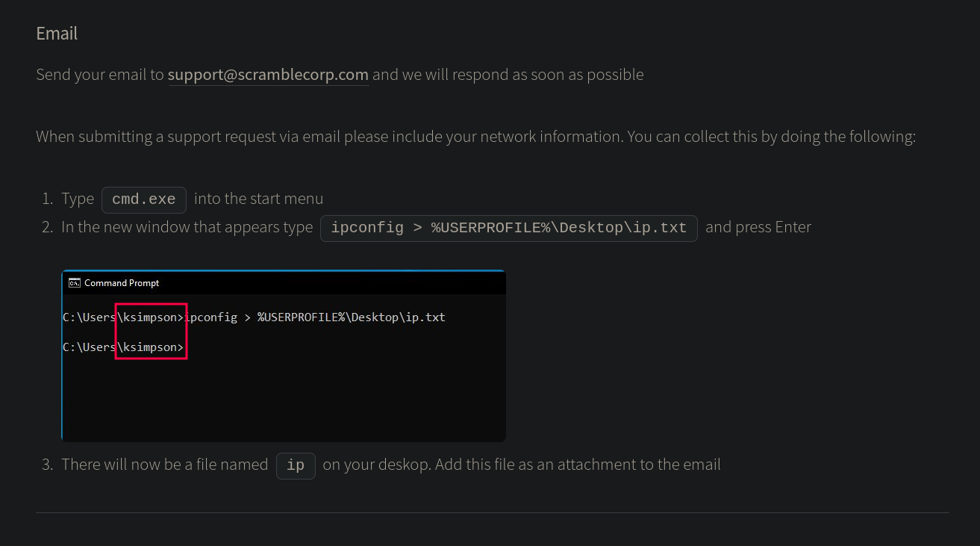Click "and we will respond as soon as possible"
Viewport: 980px width, 546px height.
[508, 75]
